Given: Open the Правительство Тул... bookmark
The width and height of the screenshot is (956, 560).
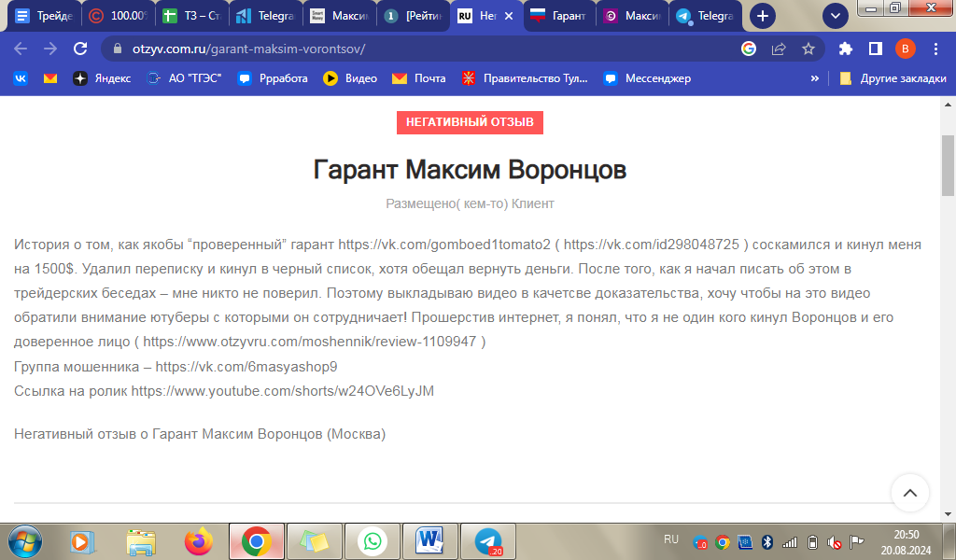Looking at the screenshot, I should coord(527,78).
